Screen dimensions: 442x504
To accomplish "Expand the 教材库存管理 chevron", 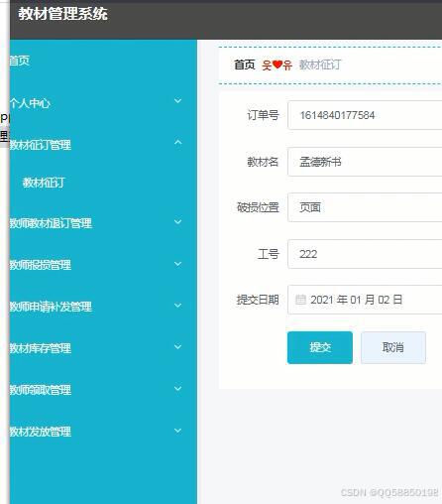I will pyautogui.click(x=178, y=346).
